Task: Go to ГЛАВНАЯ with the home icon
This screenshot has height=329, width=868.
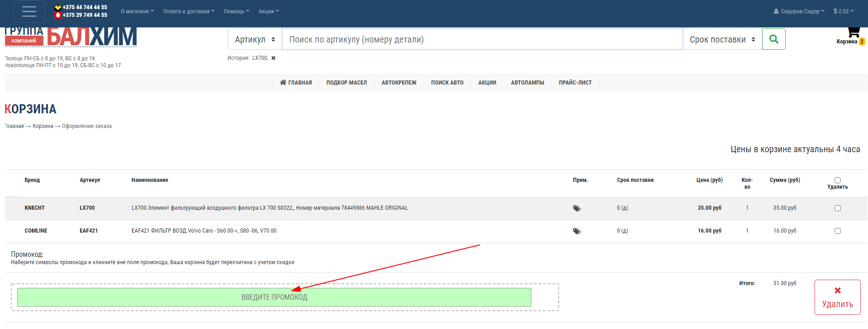Action: (296, 83)
